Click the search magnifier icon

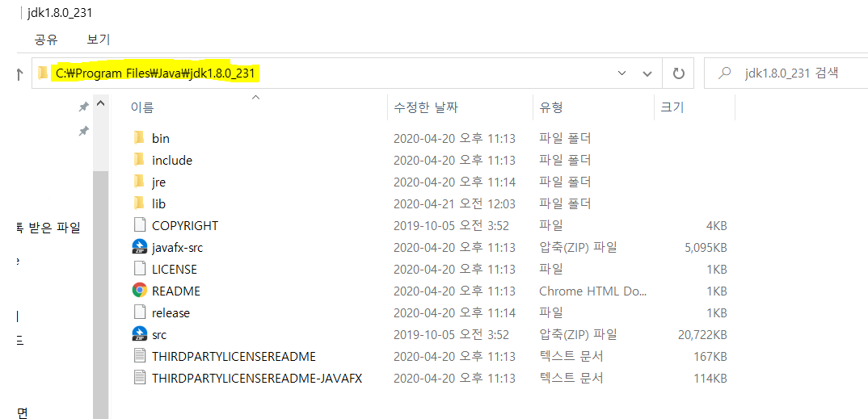coord(724,73)
